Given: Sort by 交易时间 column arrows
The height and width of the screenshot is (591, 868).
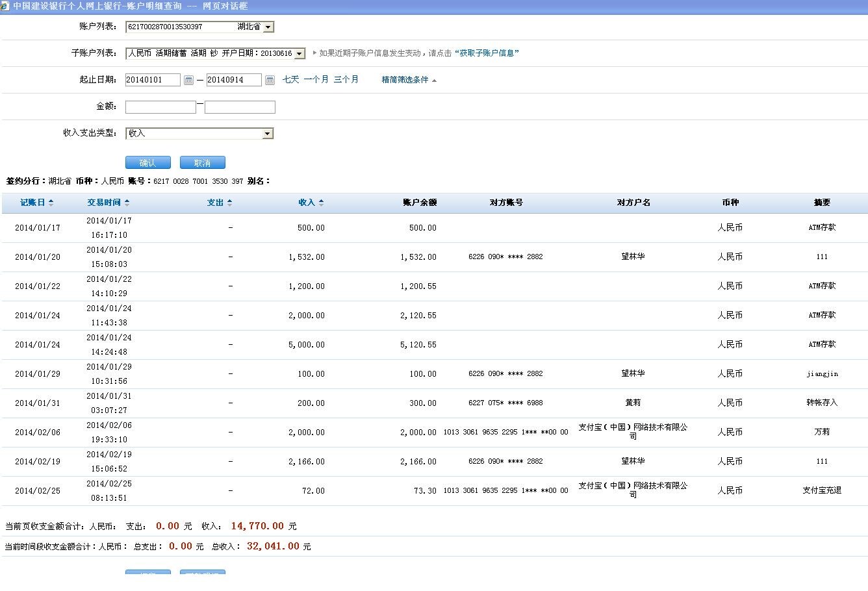Looking at the screenshot, I should click(127, 203).
